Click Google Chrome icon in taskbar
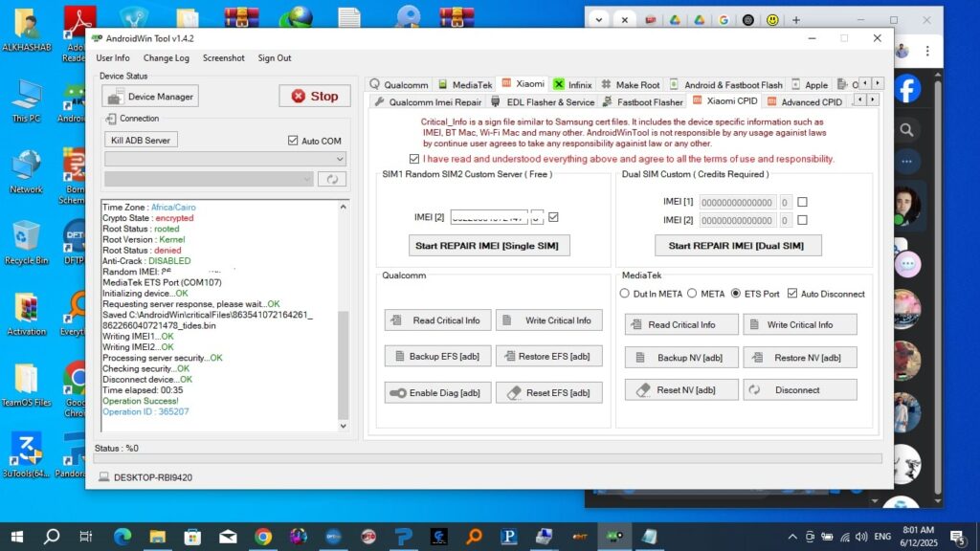Image resolution: width=980 pixels, height=551 pixels. point(263,537)
